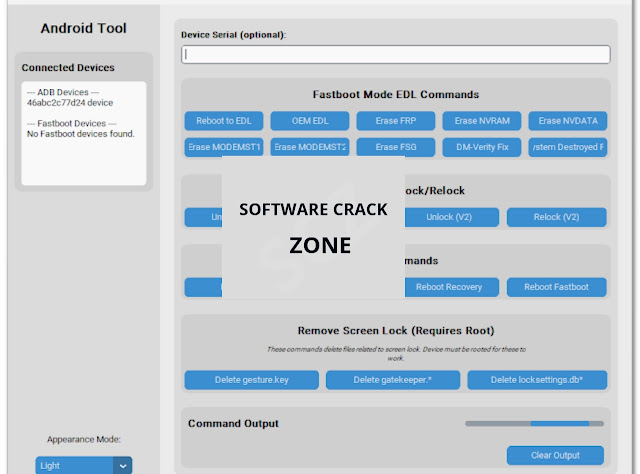
Task: Delete gesture.key file button
Action: 251,380
